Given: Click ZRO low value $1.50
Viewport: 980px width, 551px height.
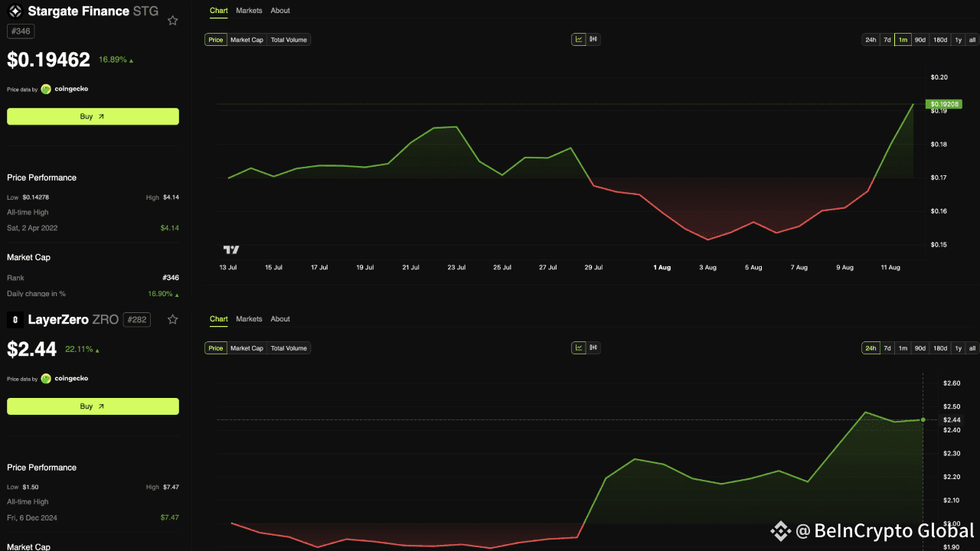Looking at the screenshot, I should [31, 487].
